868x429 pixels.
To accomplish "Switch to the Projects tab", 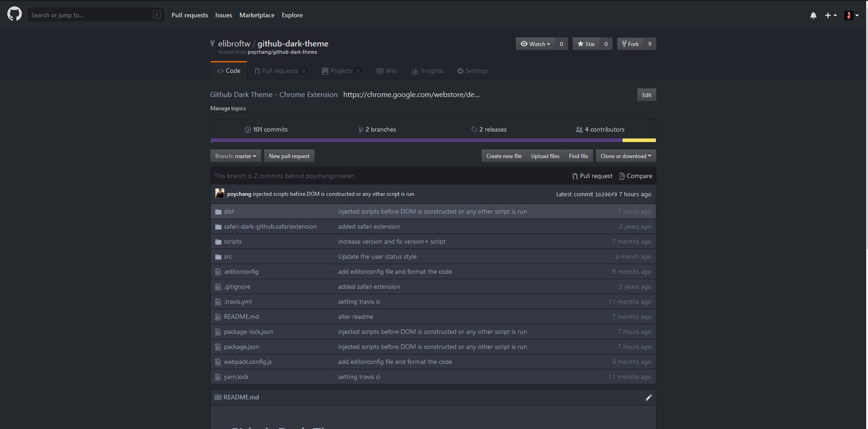I will coord(341,71).
